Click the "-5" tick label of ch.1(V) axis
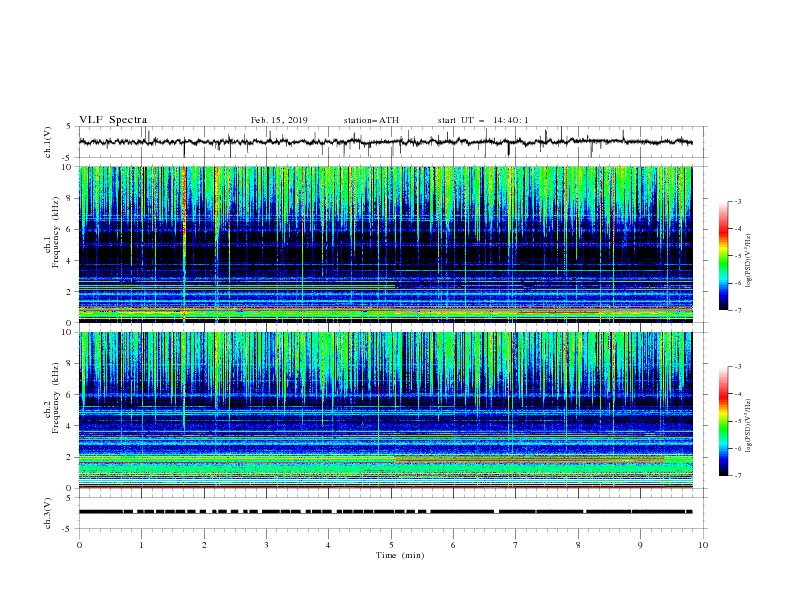 68,158
